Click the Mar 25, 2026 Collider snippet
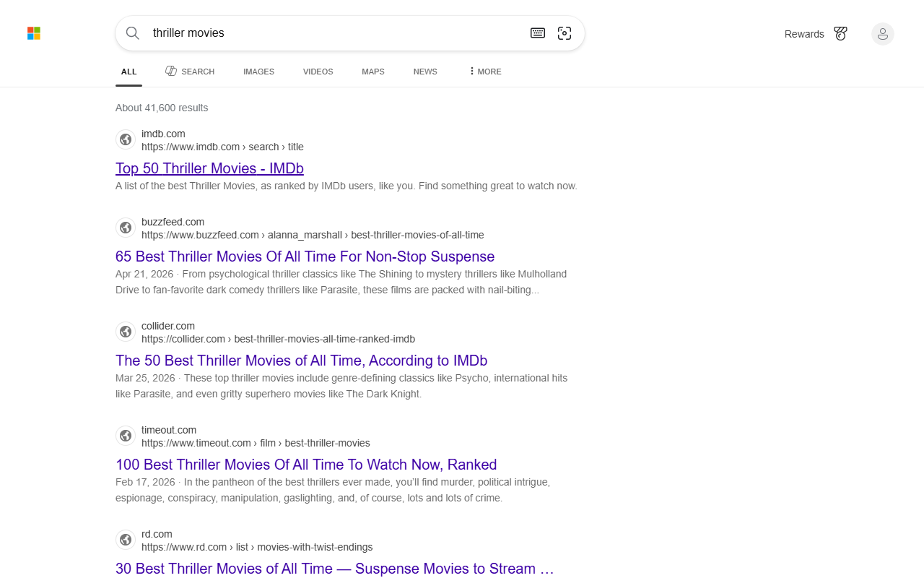924x578 pixels. coord(341,386)
